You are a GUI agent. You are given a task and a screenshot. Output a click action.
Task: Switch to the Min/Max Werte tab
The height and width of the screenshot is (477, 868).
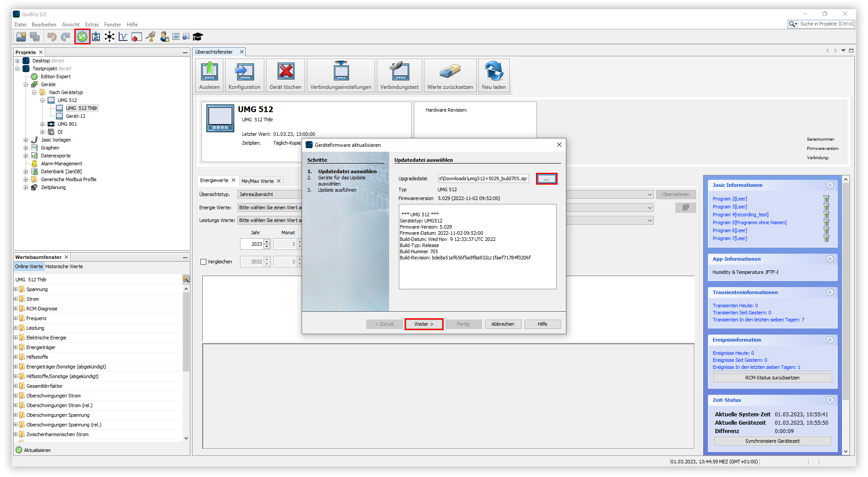click(259, 181)
